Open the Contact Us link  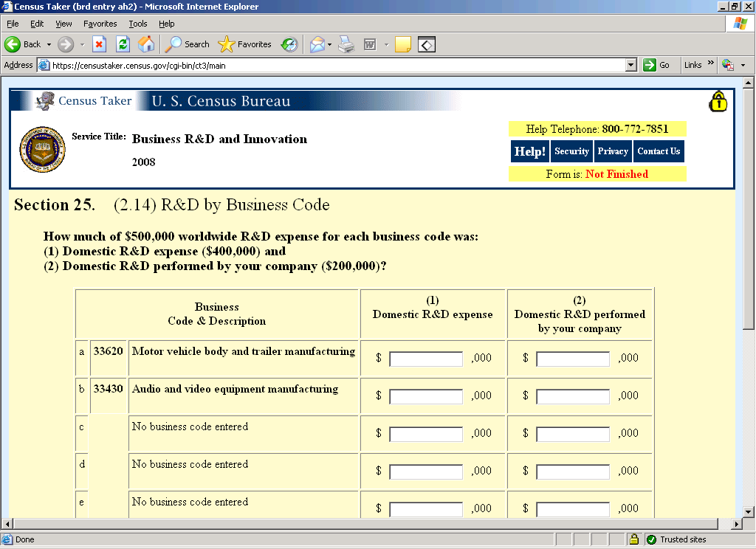click(x=659, y=151)
